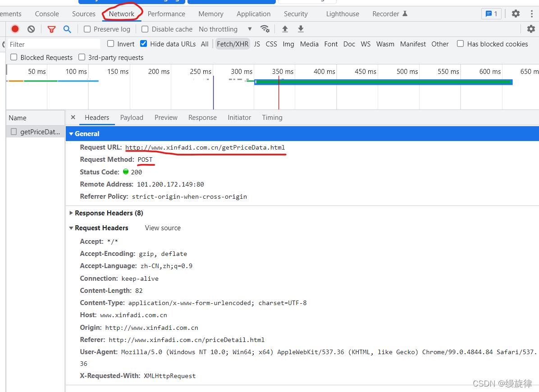Open network search magnifier

click(x=68, y=29)
